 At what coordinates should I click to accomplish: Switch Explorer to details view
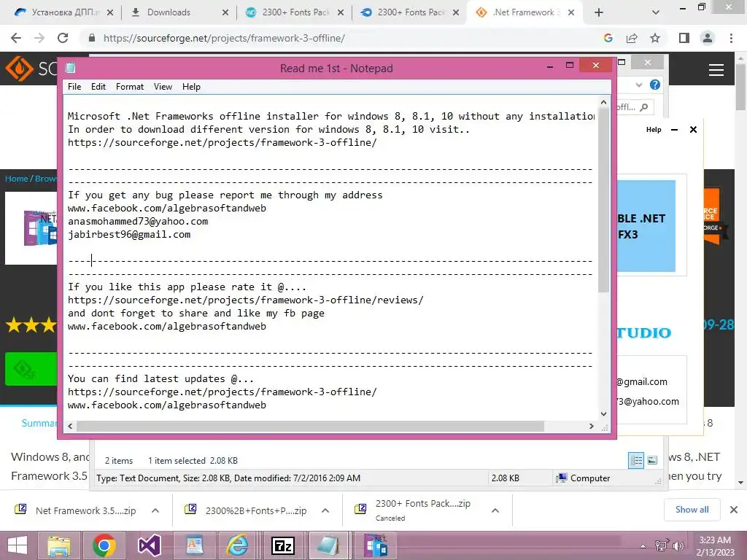pyautogui.click(x=636, y=460)
